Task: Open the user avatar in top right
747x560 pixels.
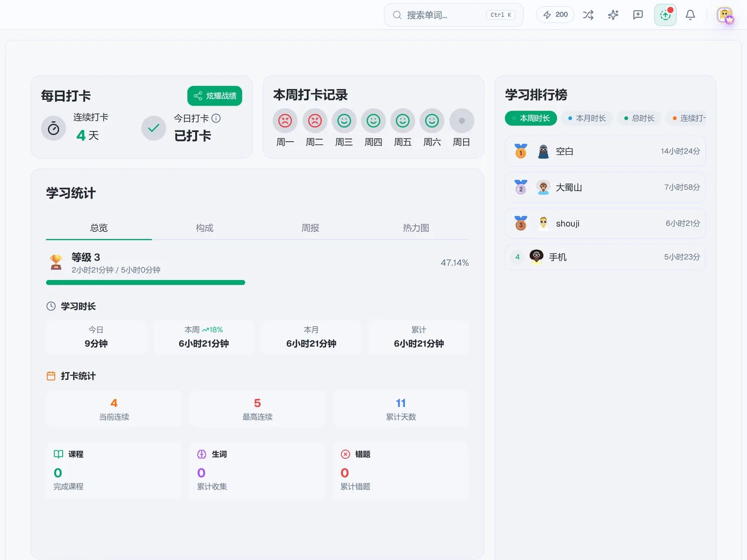Action: [725, 15]
